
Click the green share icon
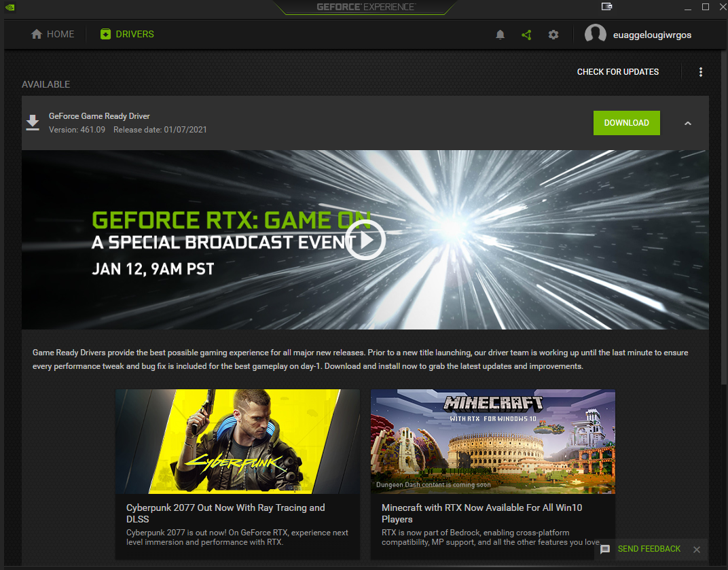tap(526, 35)
